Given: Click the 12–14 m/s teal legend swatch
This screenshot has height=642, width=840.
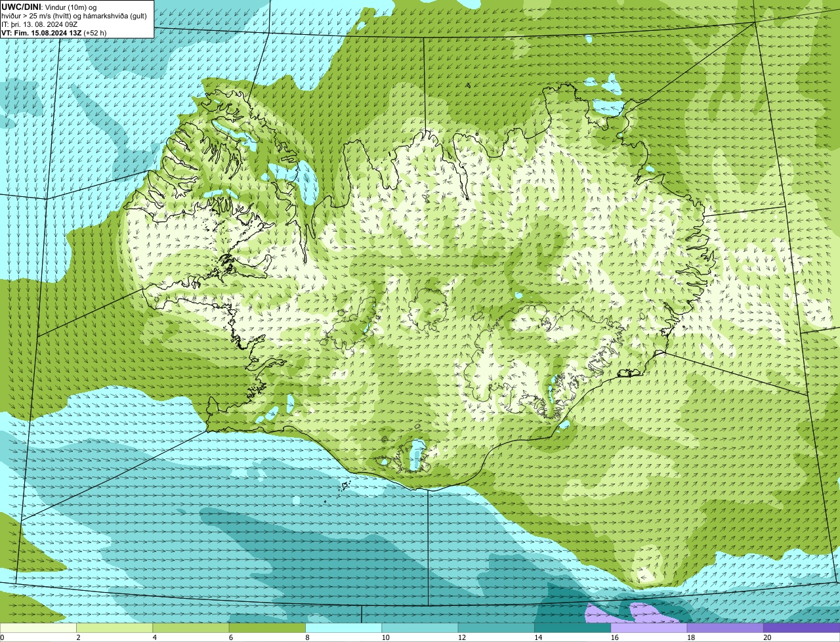Looking at the screenshot, I should point(496,628).
